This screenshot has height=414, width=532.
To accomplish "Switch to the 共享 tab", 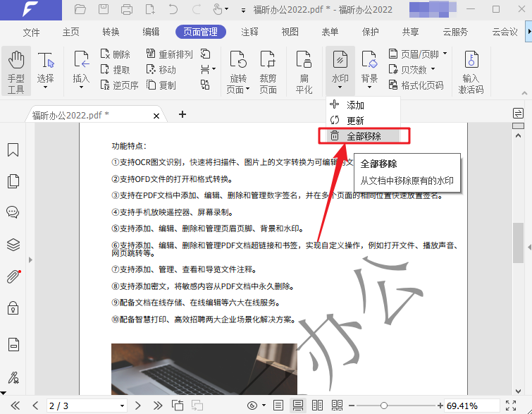I will (410, 32).
